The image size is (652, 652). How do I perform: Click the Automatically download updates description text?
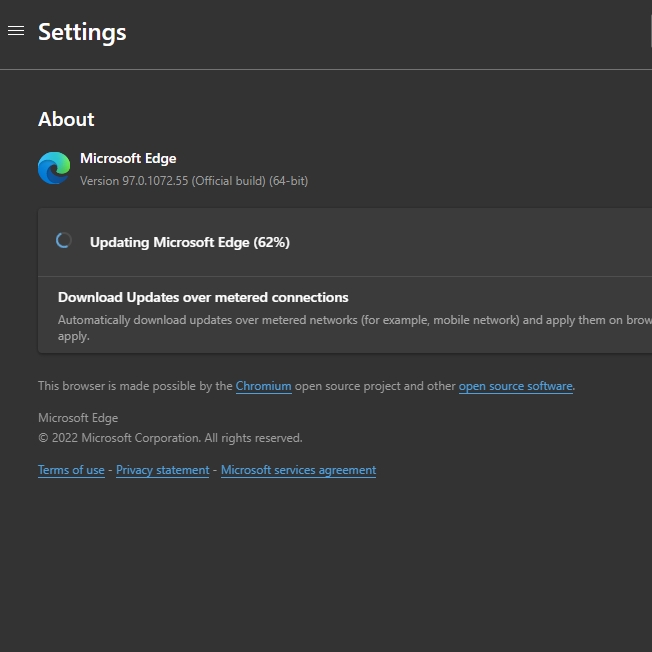(355, 328)
